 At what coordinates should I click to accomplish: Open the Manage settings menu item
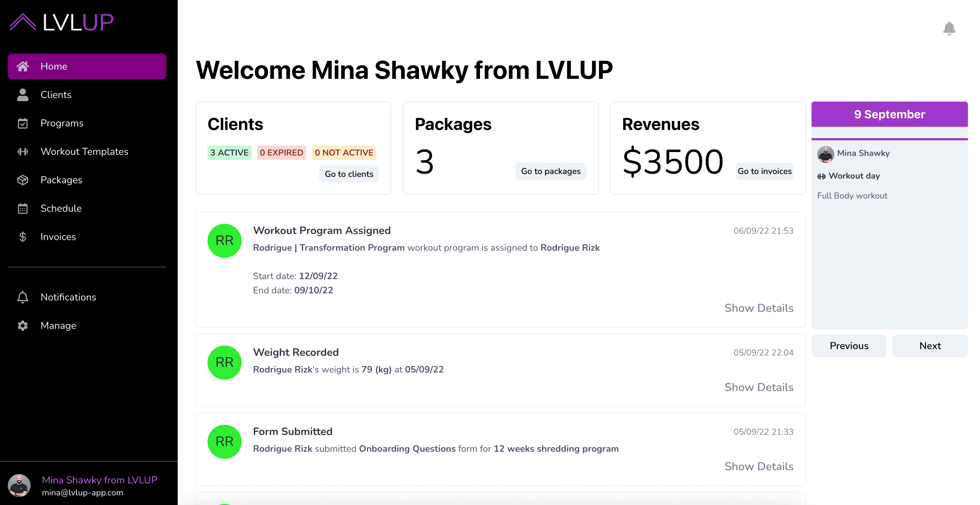coord(58,325)
